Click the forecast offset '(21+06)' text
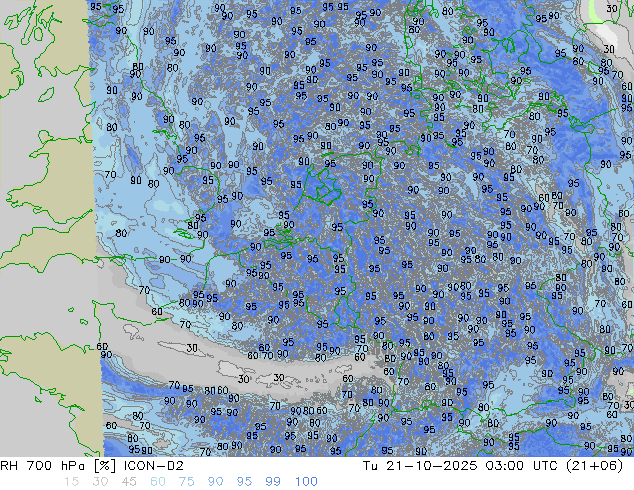This screenshot has height=490, width=634. click(x=595, y=466)
